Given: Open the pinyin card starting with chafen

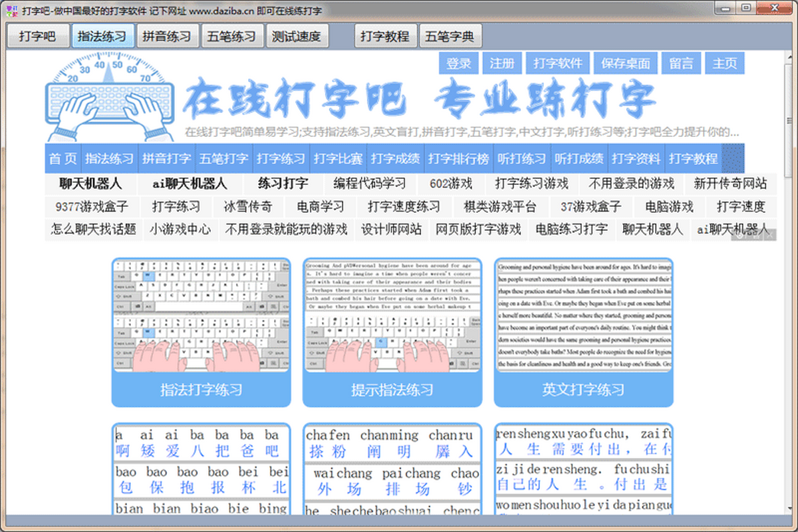Looking at the screenshot, I should 392,469.
